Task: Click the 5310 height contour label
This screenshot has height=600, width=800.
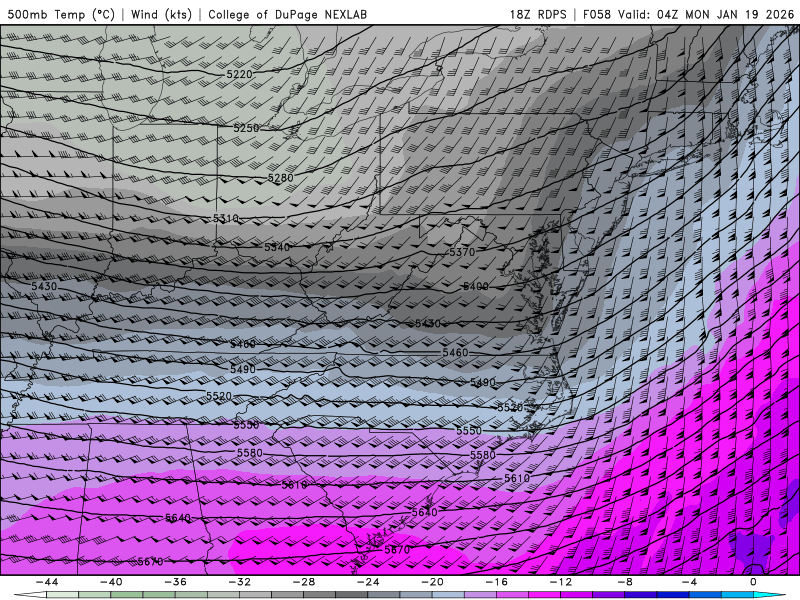Action: pyautogui.click(x=226, y=218)
